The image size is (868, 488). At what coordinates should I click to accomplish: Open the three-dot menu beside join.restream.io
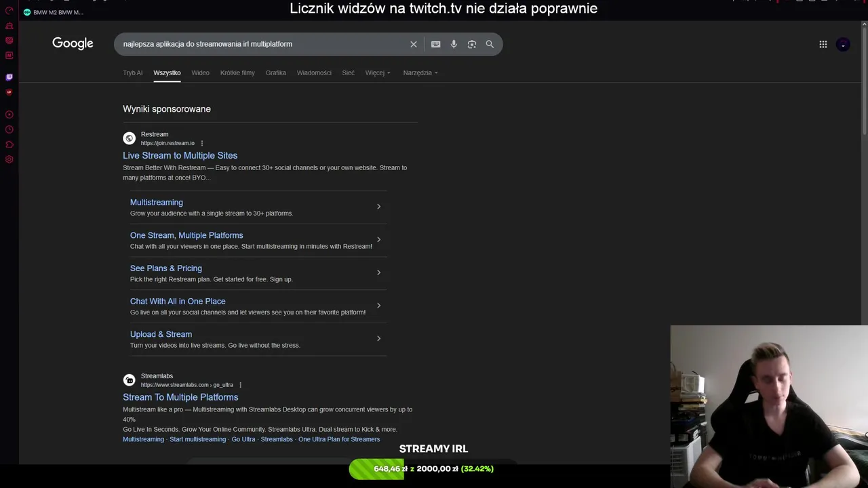coord(201,143)
